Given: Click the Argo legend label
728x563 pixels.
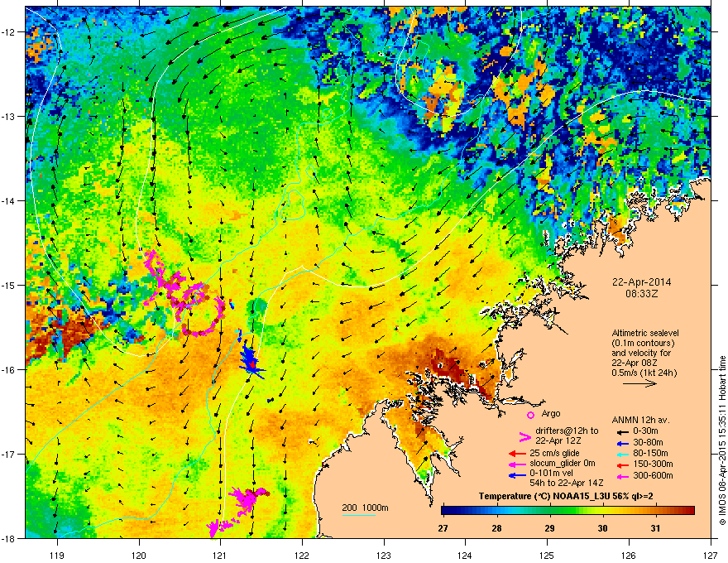Looking at the screenshot, I should click(551, 413).
